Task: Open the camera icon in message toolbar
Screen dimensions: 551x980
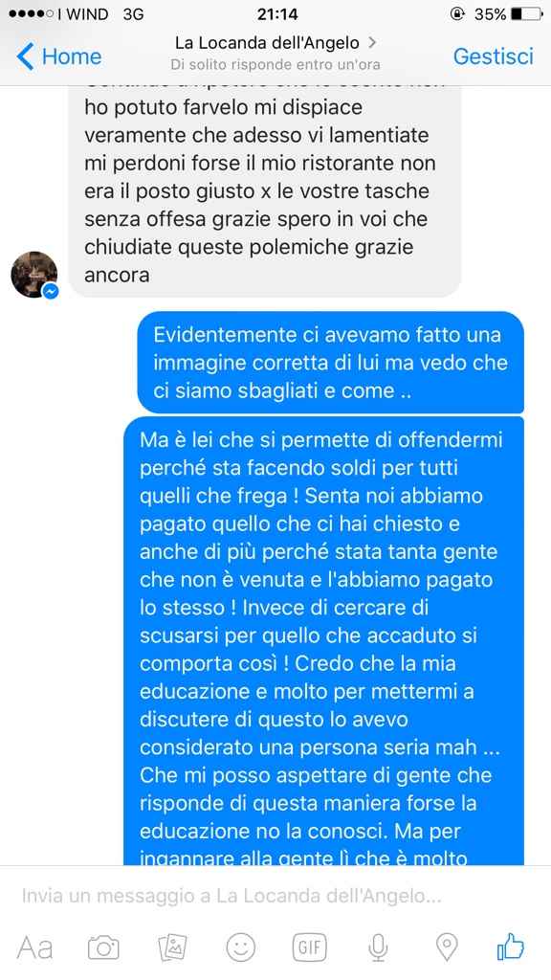Action: click(103, 948)
